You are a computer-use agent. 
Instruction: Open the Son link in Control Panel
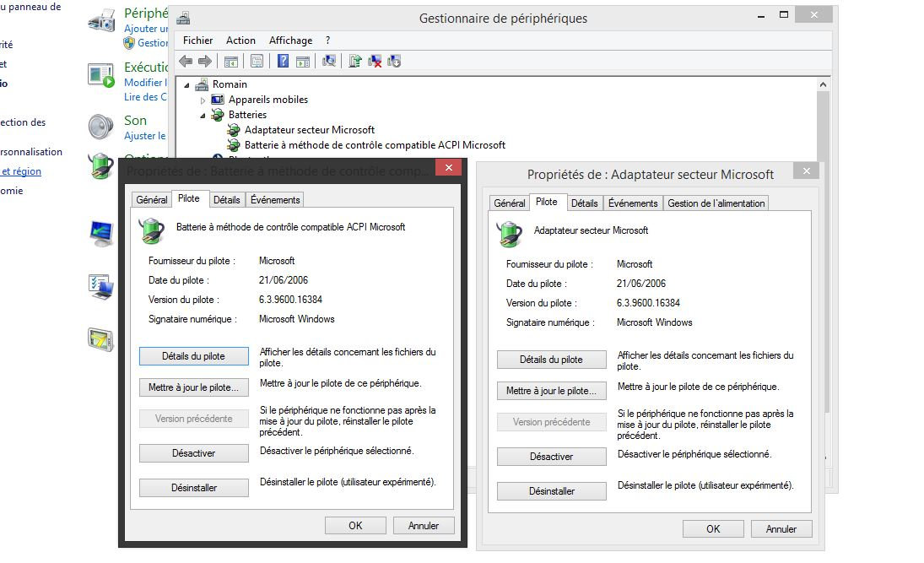pos(135,120)
